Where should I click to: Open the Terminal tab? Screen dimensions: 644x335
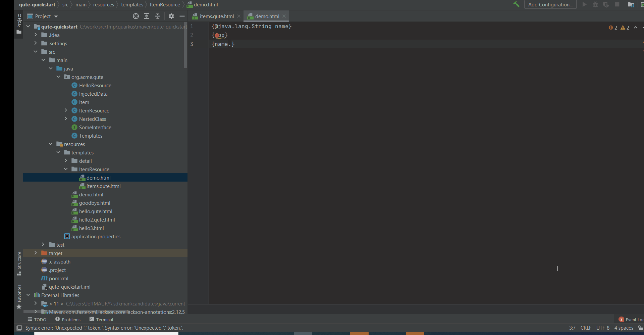tap(104, 319)
